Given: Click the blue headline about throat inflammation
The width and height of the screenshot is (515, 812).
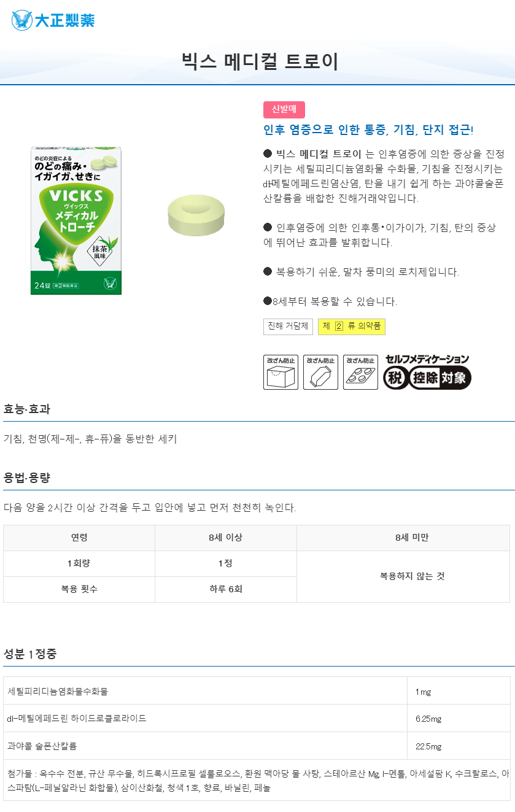Looking at the screenshot, I should point(368,130).
